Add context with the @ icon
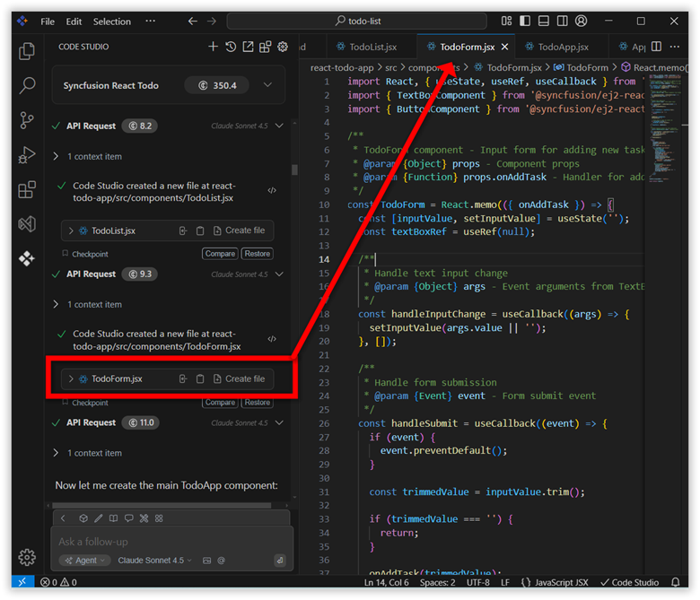 [x=222, y=561]
